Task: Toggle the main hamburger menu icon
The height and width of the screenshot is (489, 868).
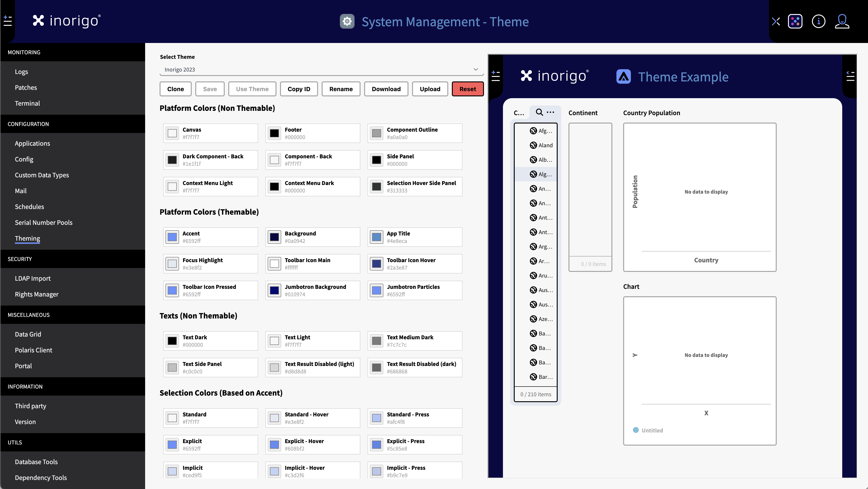Action: click(8, 21)
